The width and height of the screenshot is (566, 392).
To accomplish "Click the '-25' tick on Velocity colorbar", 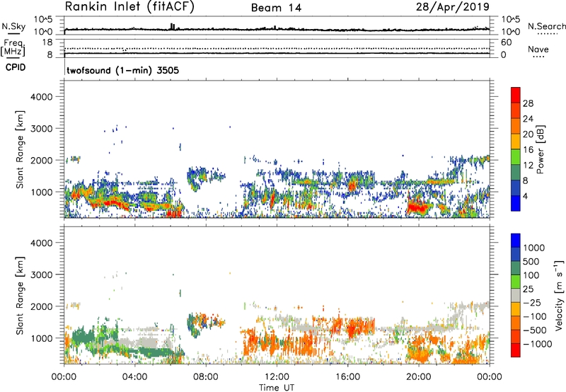I will tap(533, 302).
